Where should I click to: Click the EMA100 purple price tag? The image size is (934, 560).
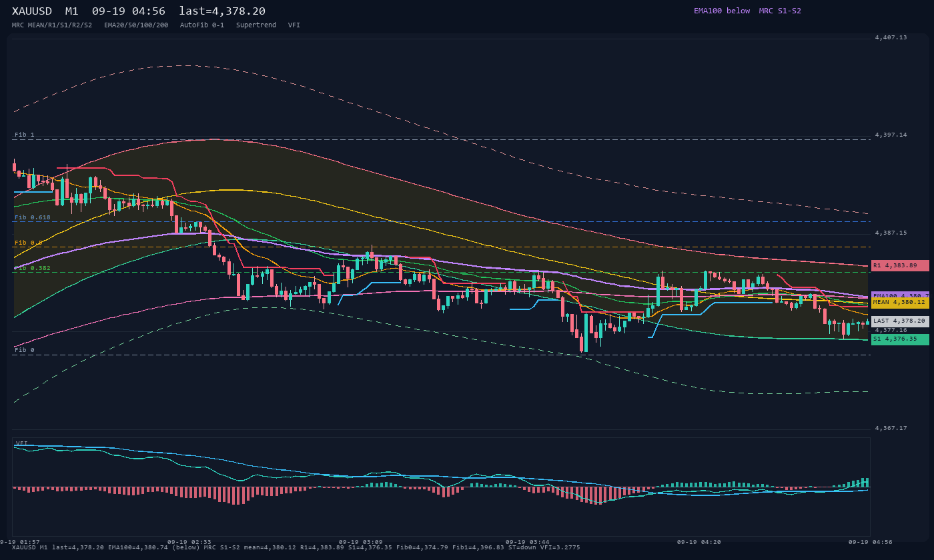point(900,295)
